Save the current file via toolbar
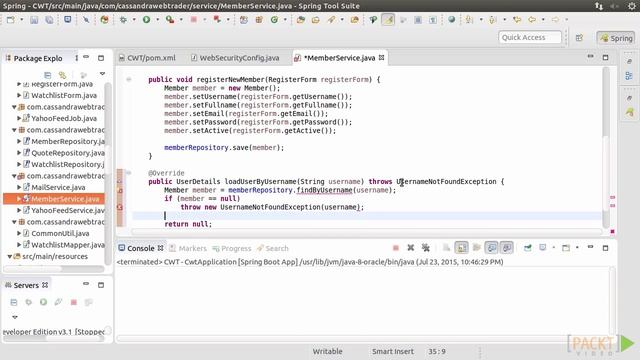 34,19
